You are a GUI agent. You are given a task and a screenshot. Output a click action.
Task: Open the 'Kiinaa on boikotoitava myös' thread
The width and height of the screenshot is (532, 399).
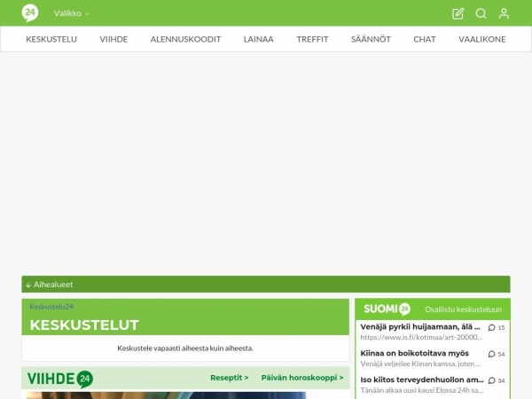[414, 353]
